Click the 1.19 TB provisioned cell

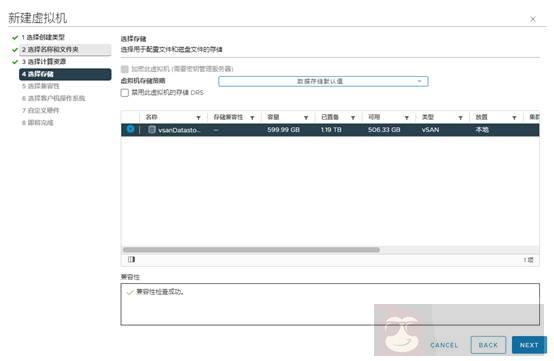click(x=331, y=130)
